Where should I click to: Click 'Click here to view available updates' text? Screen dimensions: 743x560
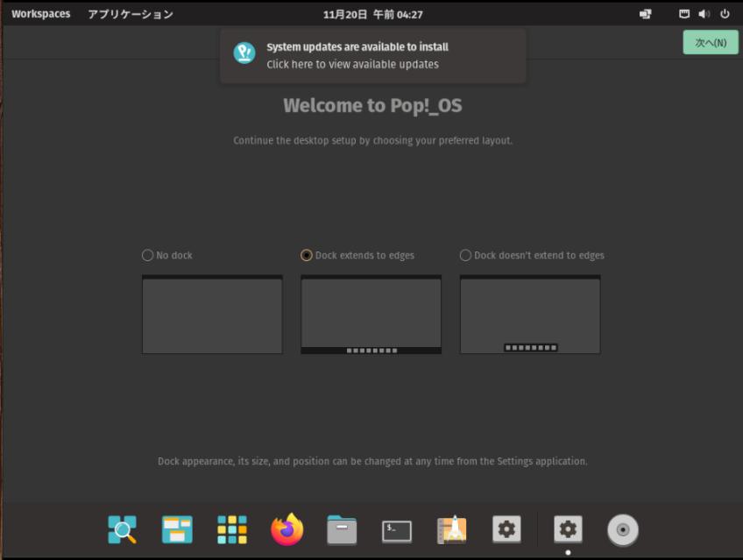[352, 65]
